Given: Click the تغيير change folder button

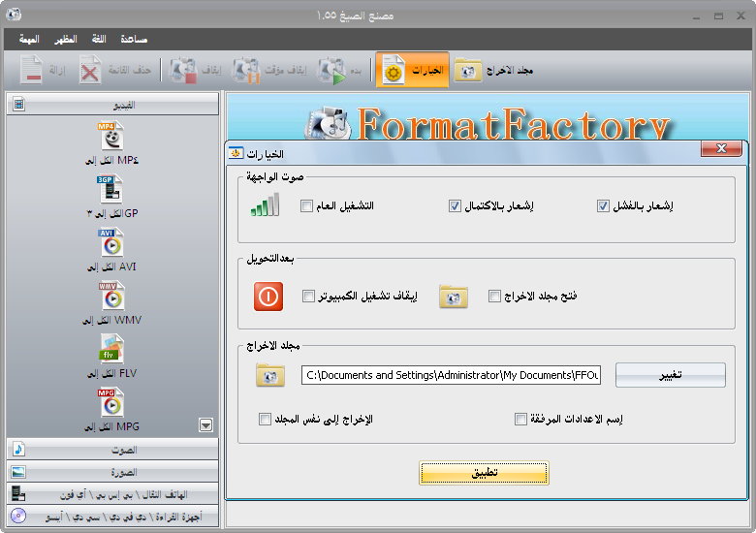Looking at the screenshot, I should click(671, 375).
